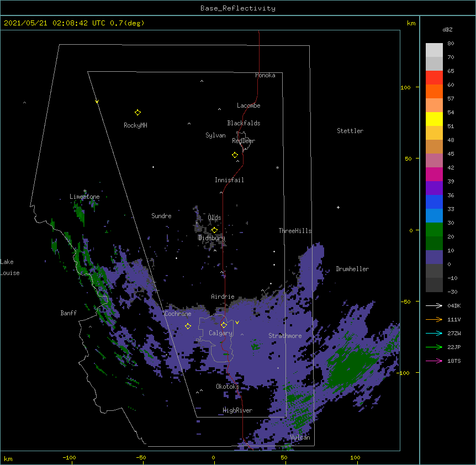This screenshot has height=465, width=476.
Task: Click the Drumheller town label
Action: (352, 269)
